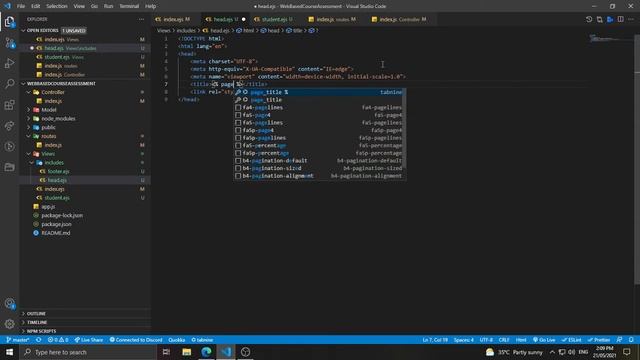The height and width of the screenshot is (360, 640).
Task: Open the Search view in activity bar
Action: pyautogui.click(x=9, y=84)
